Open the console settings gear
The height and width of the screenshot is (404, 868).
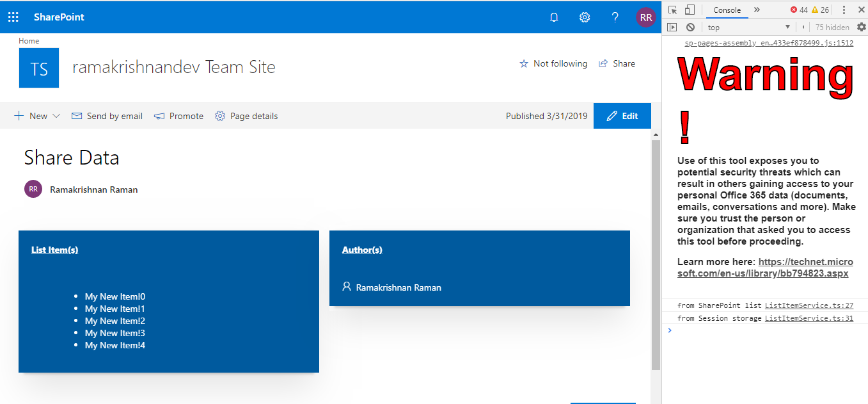(861, 27)
